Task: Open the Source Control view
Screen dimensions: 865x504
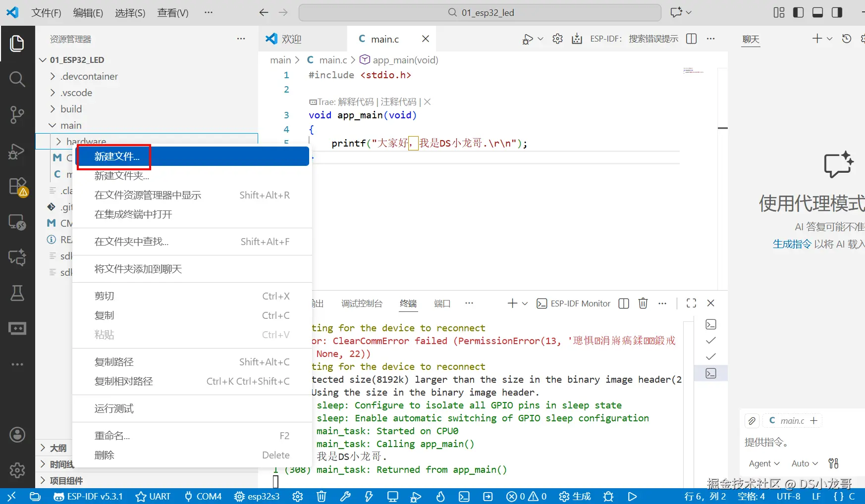Action: [x=17, y=115]
